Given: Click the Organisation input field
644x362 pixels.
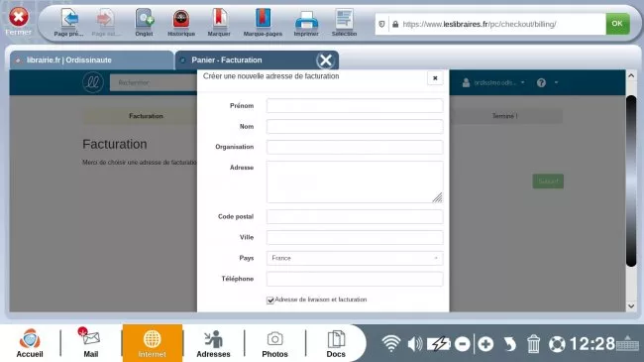Looking at the screenshot, I should pos(355,147).
